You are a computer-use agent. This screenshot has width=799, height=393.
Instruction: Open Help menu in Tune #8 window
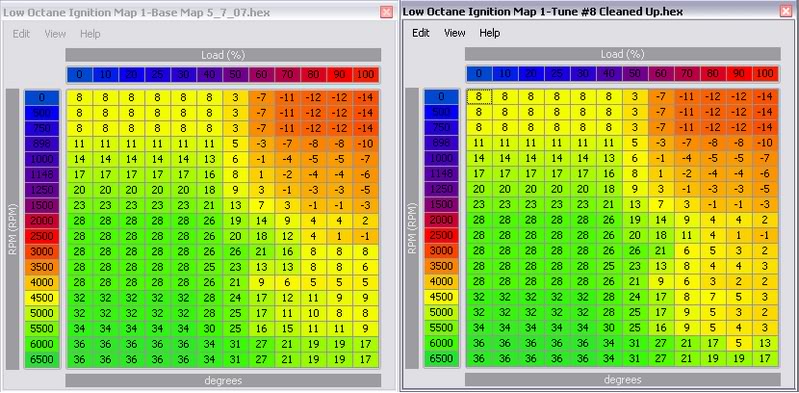coord(490,33)
